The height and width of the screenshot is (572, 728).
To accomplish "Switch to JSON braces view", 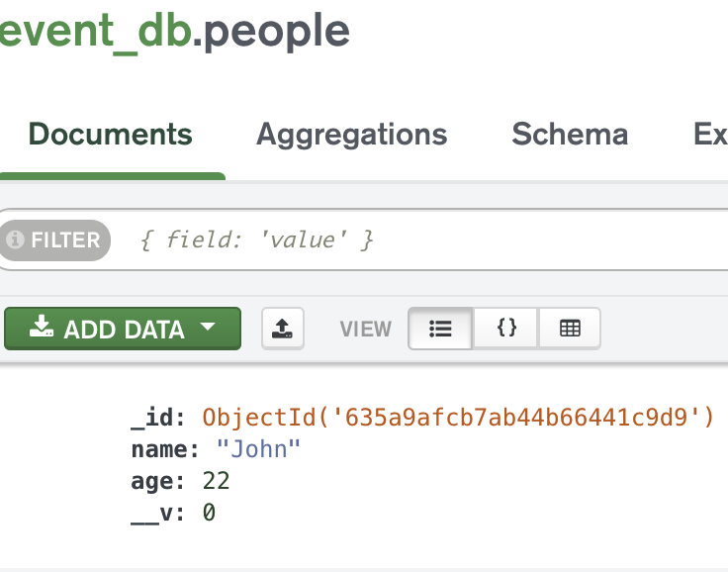I will point(505,329).
